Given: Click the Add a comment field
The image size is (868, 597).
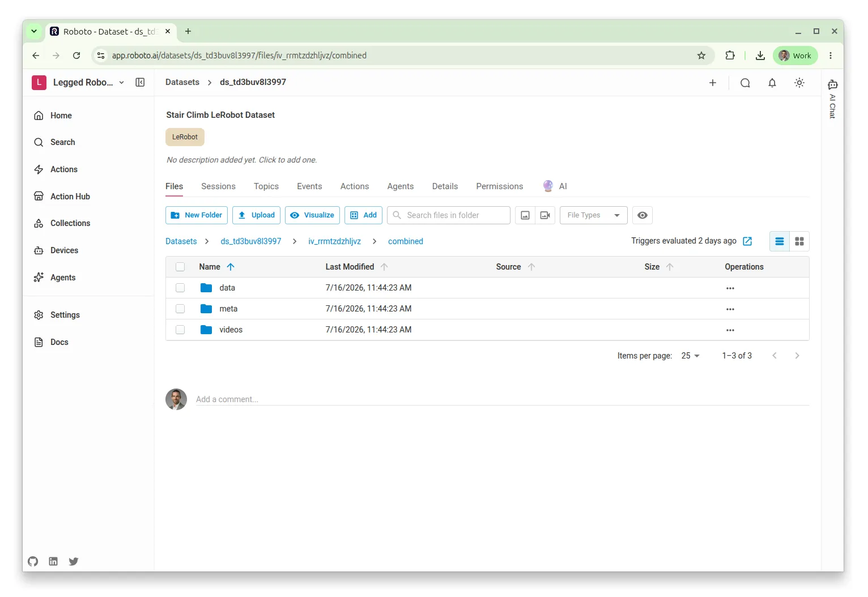Looking at the screenshot, I should pos(503,399).
